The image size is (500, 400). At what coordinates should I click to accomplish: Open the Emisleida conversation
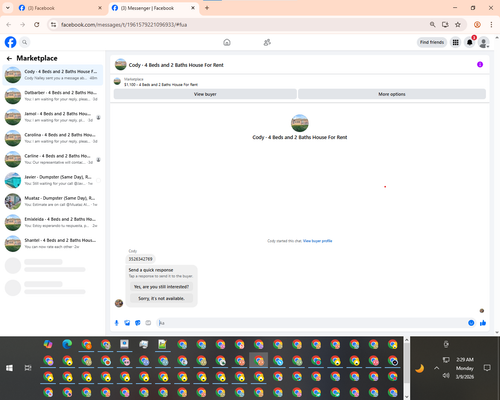coord(52,222)
